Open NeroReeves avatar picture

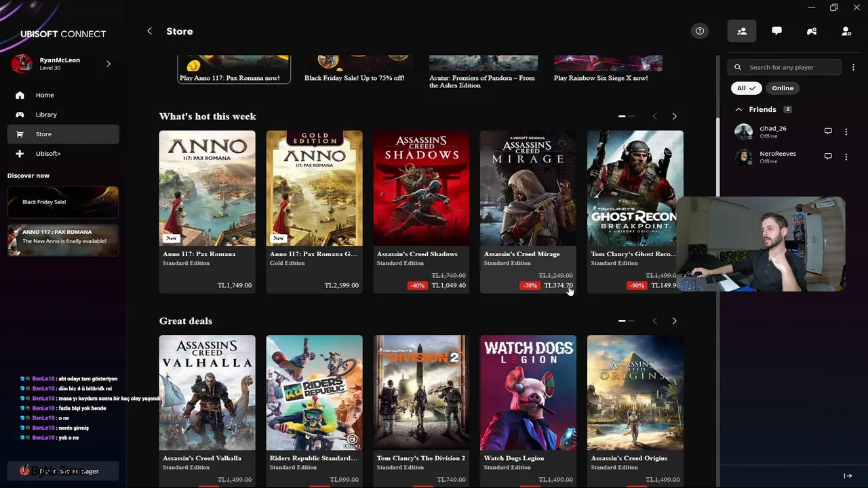[744, 157]
